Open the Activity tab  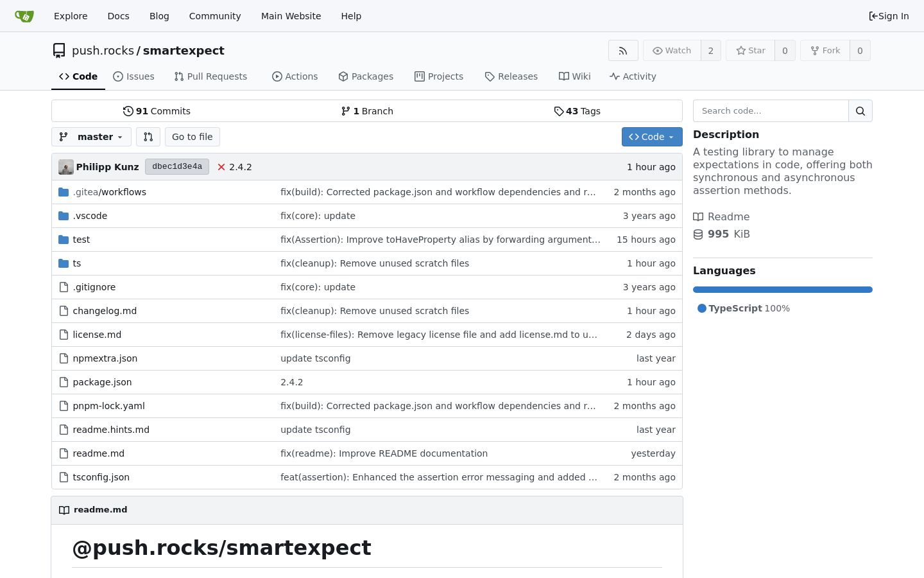[633, 76]
